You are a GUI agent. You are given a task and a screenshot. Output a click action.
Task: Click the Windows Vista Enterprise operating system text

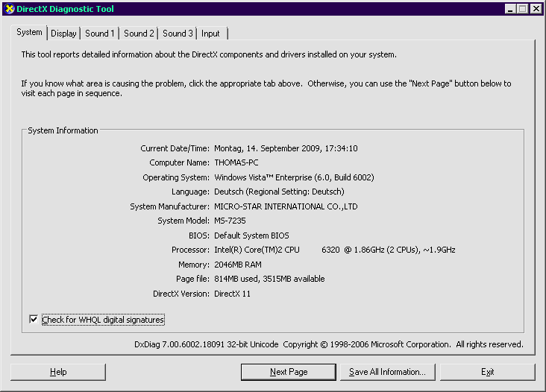294,177
